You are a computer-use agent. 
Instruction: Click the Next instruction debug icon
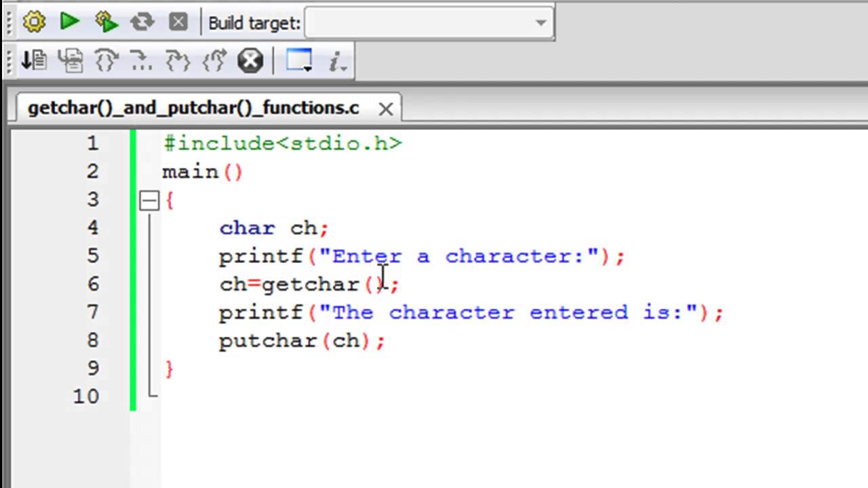pyautogui.click(x=142, y=60)
